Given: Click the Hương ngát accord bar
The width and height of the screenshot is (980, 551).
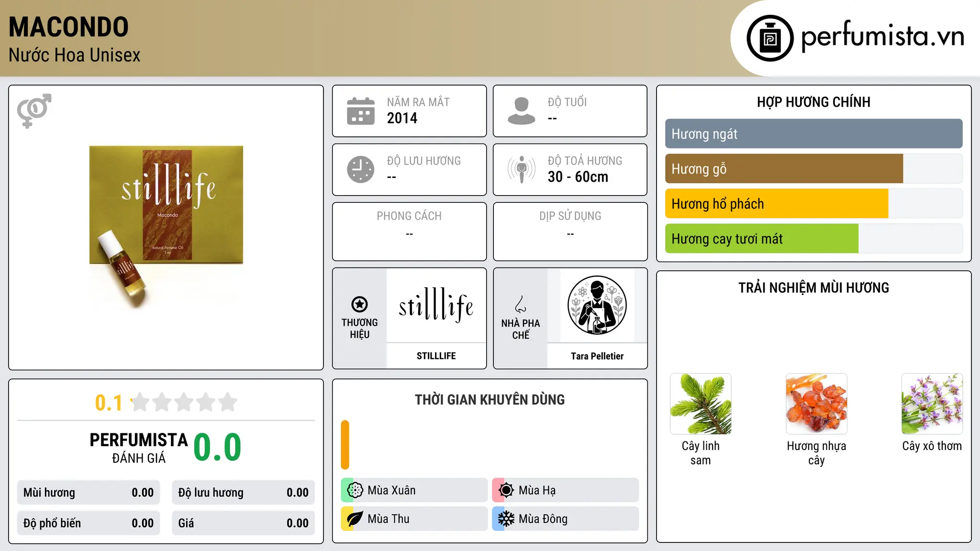Looking at the screenshot, I should tap(813, 134).
